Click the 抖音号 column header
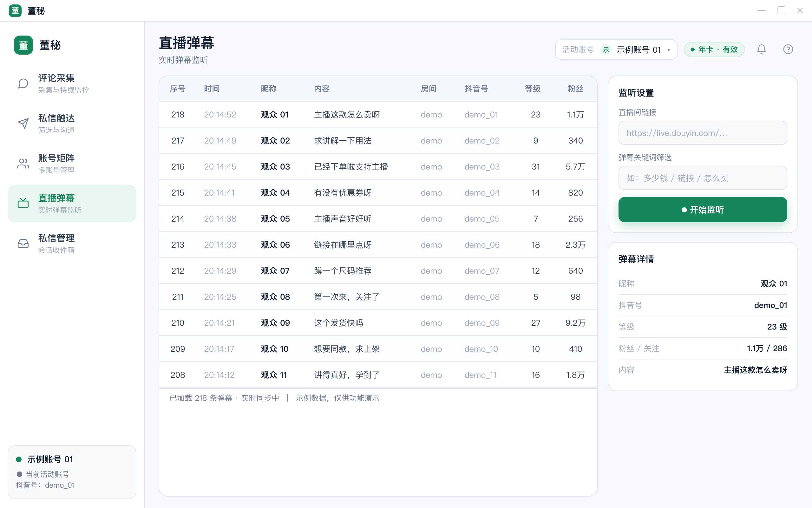The height and width of the screenshot is (508, 812). click(476, 89)
